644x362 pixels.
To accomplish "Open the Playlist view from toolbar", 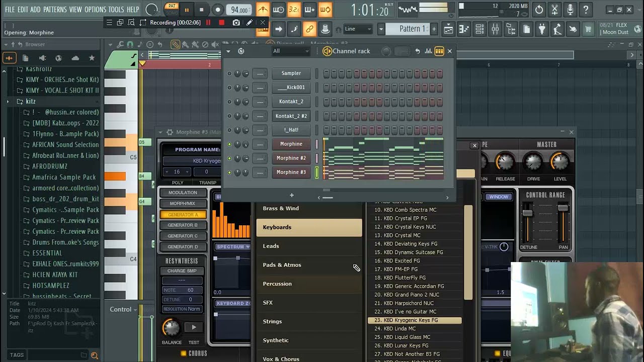I will click(448, 29).
